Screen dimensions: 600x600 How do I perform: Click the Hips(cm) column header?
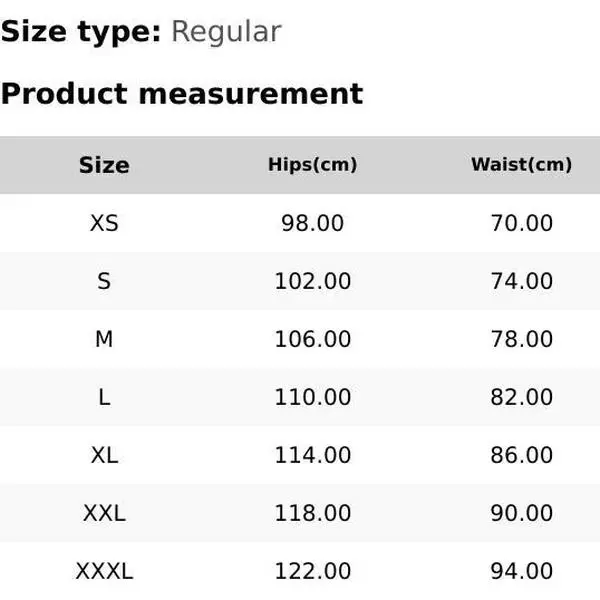coord(312,165)
